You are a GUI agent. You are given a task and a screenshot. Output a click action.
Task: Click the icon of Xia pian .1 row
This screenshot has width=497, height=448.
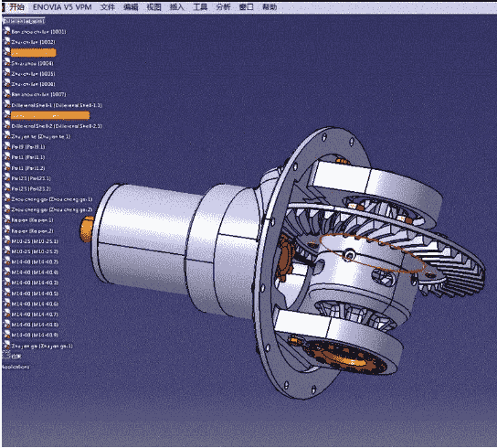pos(7,219)
